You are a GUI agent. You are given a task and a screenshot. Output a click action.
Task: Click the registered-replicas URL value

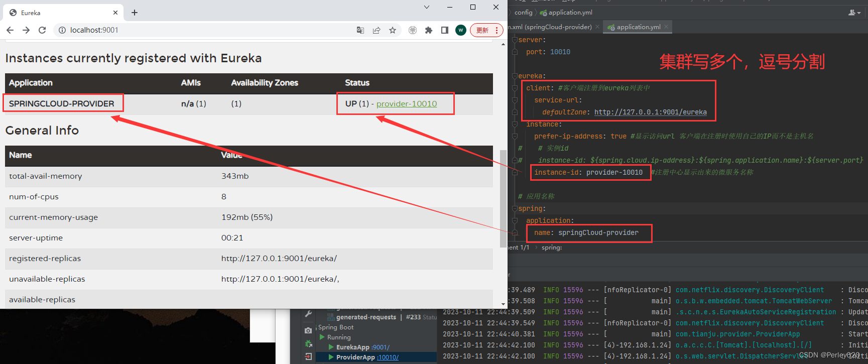pos(279,259)
